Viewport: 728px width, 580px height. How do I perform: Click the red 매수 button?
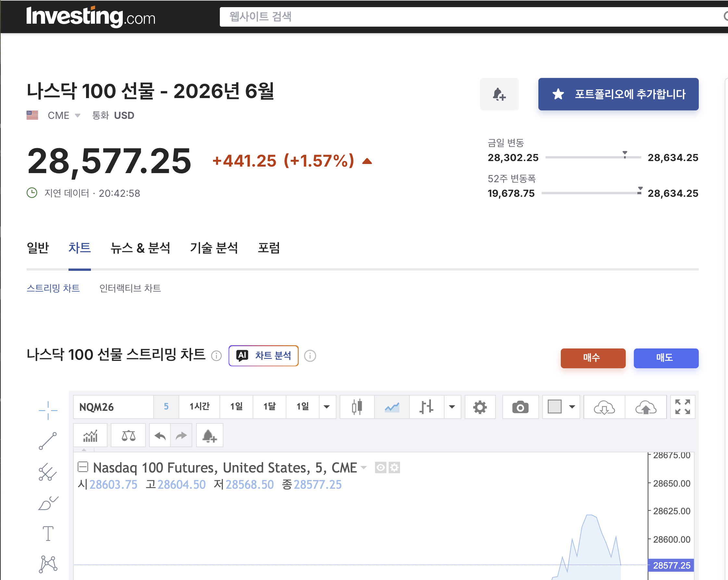click(593, 358)
